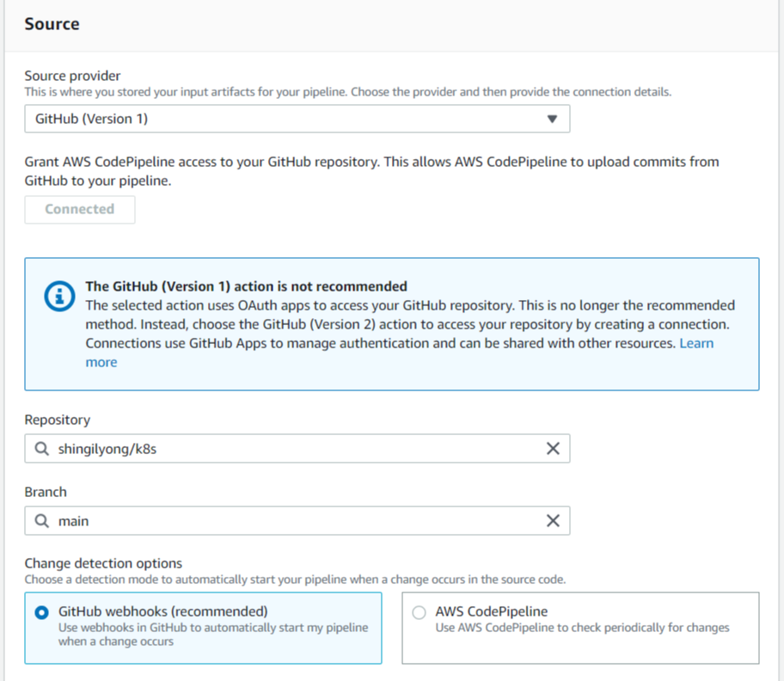Open the Learn more link
The height and width of the screenshot is (681, 784).
696,343
